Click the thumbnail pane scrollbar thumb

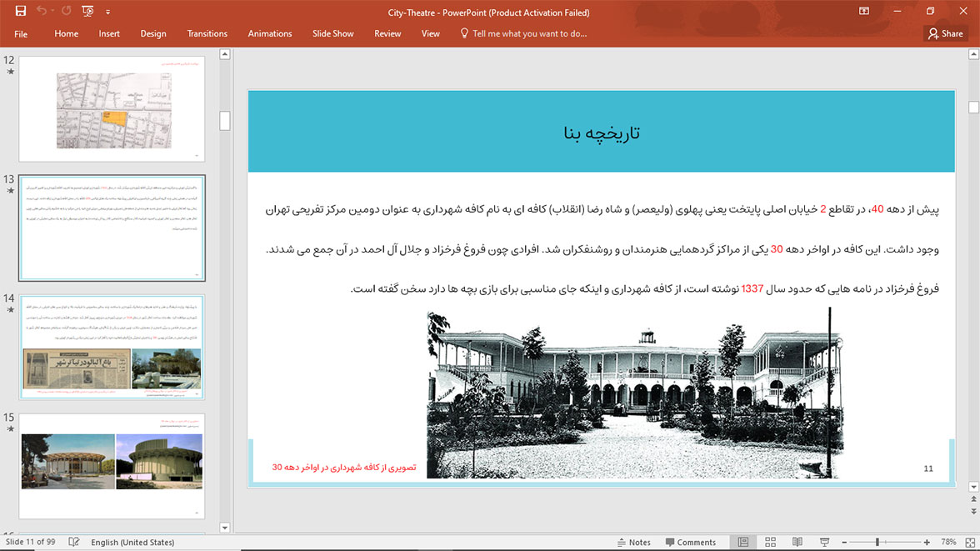[x=225, y=121]
